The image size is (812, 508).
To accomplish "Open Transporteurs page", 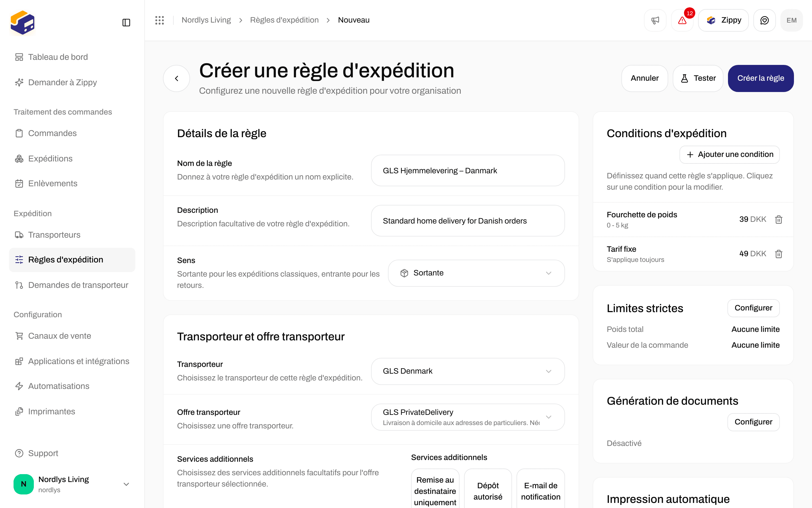I will [x=72, y=235].
